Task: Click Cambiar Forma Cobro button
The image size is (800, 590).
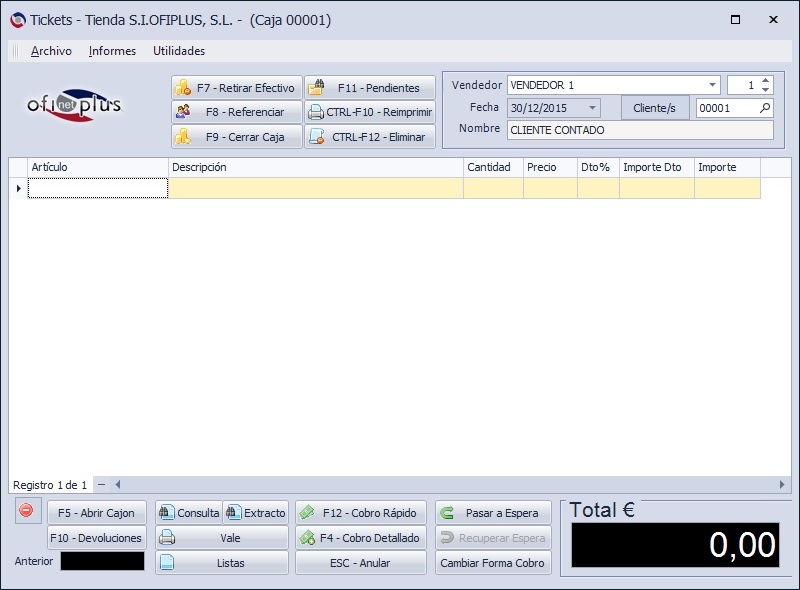Action: (493, 563)
